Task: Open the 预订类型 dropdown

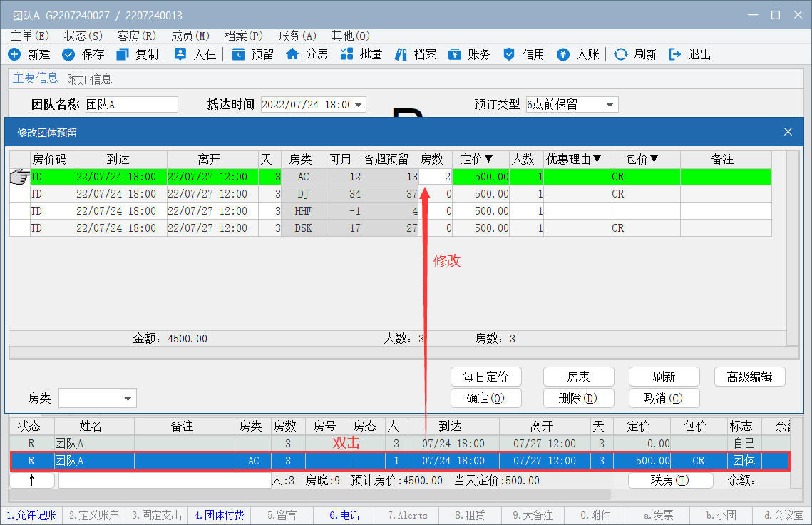Action: tap(610, 105)
